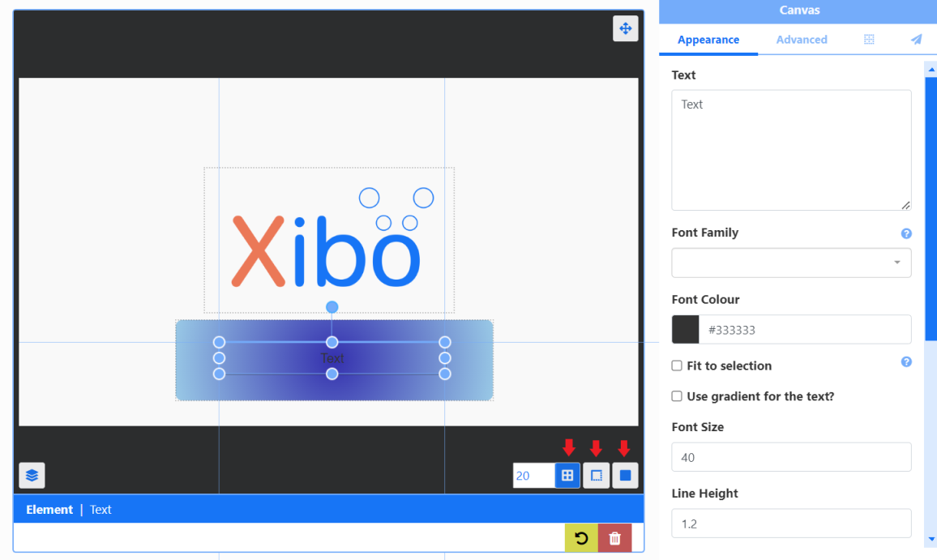
Task: Switch to the Advanced tab
Action: tap(802, 40)
